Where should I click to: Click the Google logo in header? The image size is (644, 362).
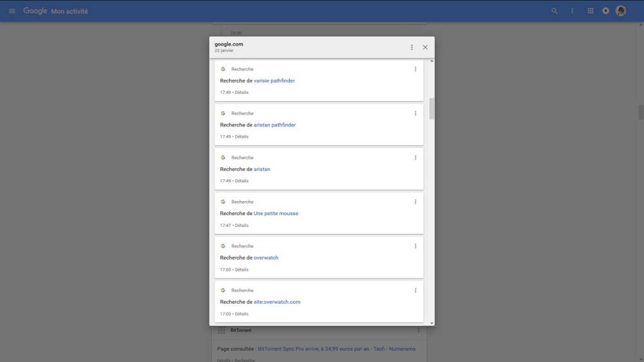(35, 11)
